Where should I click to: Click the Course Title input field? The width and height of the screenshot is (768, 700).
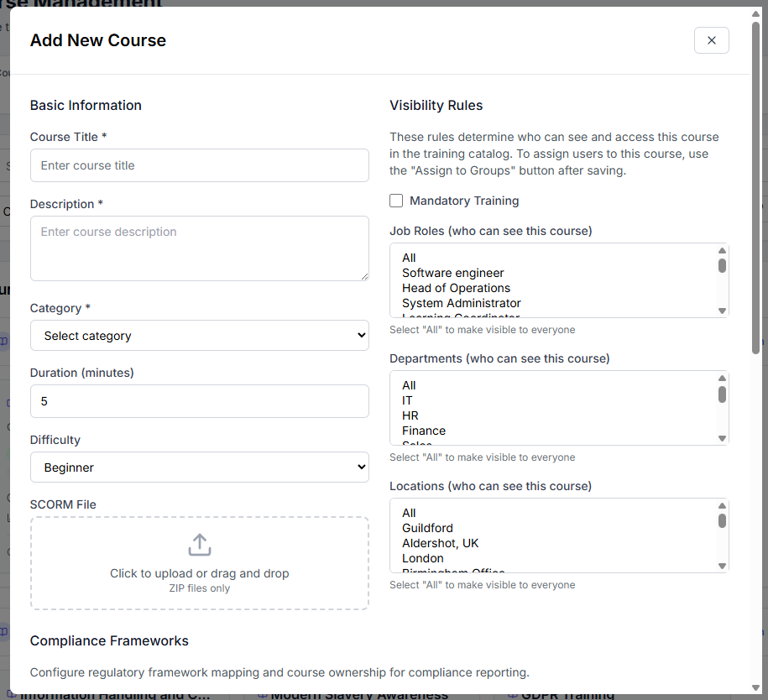[199, 165]
